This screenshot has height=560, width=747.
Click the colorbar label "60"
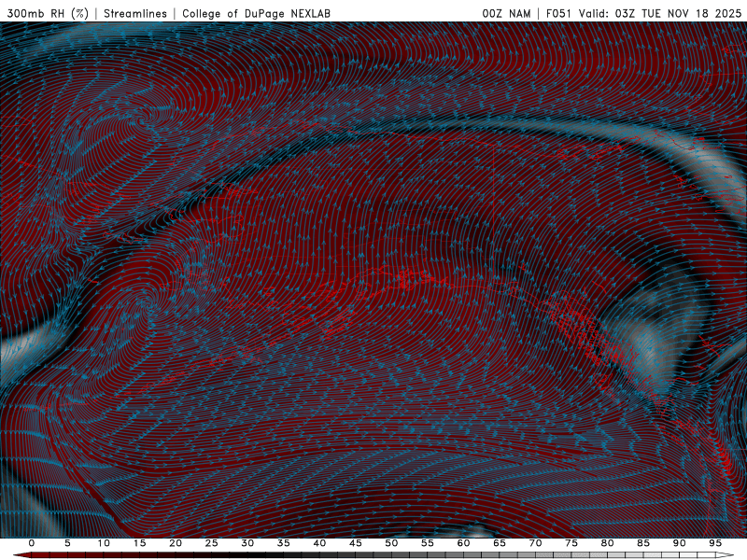463,543
